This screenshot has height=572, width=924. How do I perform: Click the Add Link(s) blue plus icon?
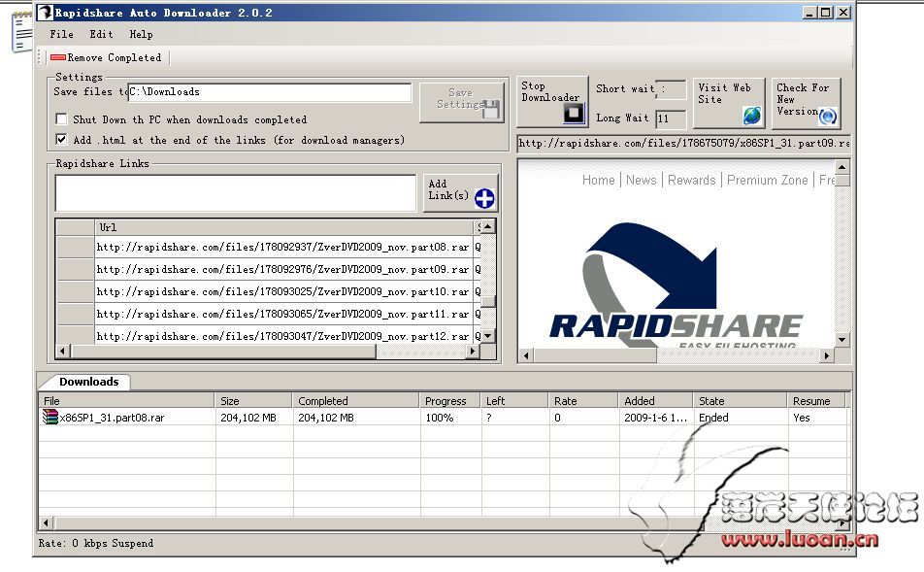point(484,199)
